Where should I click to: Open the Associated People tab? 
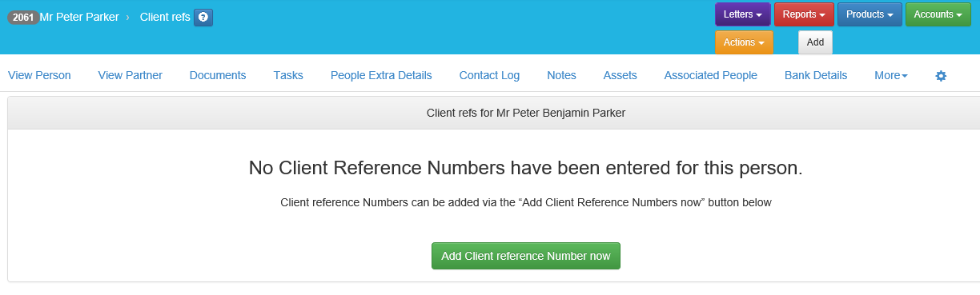pyautogui.click(x=711, y=76)
